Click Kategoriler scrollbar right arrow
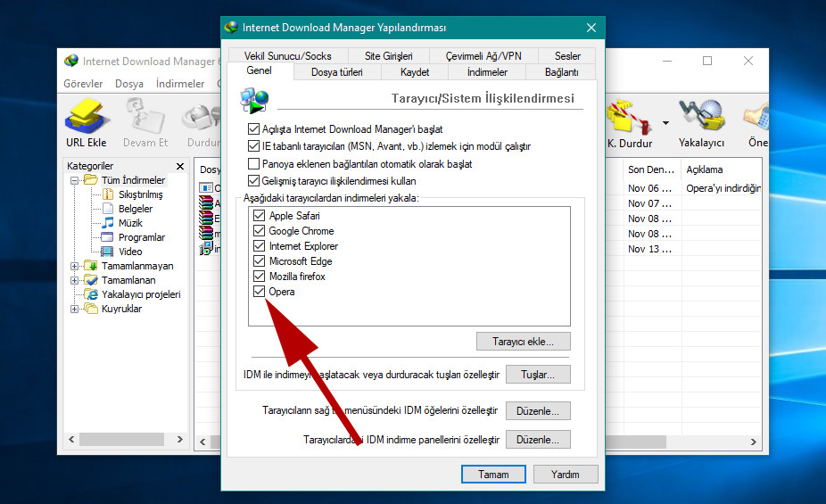Screen dimensions: 826x504 click(x=179, y=439)
